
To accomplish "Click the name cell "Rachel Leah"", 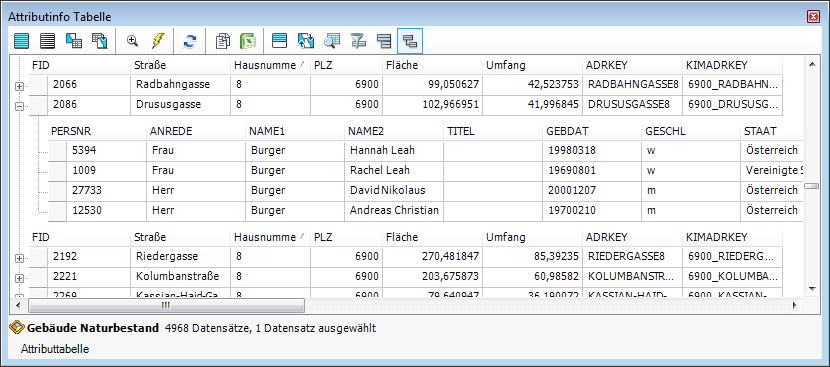I will pyautogui.click(x=394, y=171).
